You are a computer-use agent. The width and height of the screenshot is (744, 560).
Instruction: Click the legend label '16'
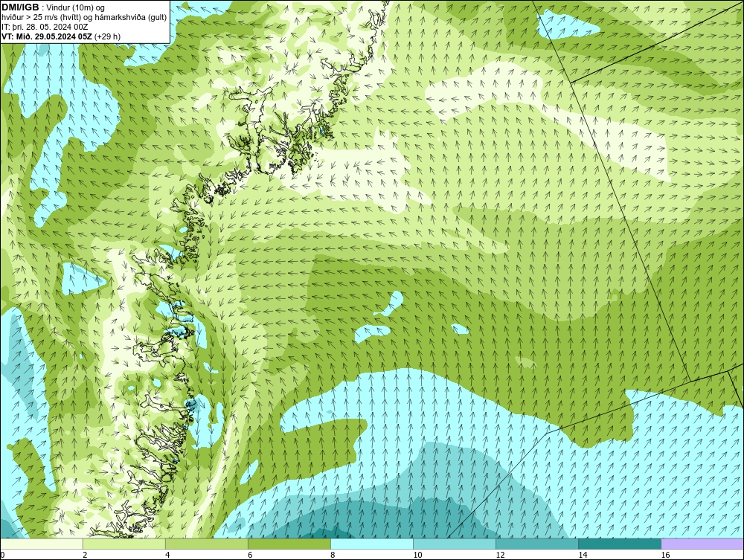click(x=665, y=555)
